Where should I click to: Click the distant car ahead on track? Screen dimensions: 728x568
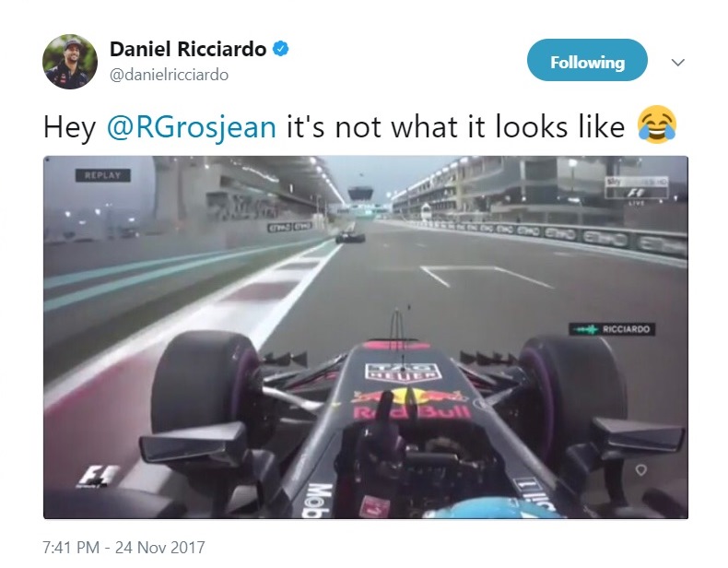tap(350, 236)
